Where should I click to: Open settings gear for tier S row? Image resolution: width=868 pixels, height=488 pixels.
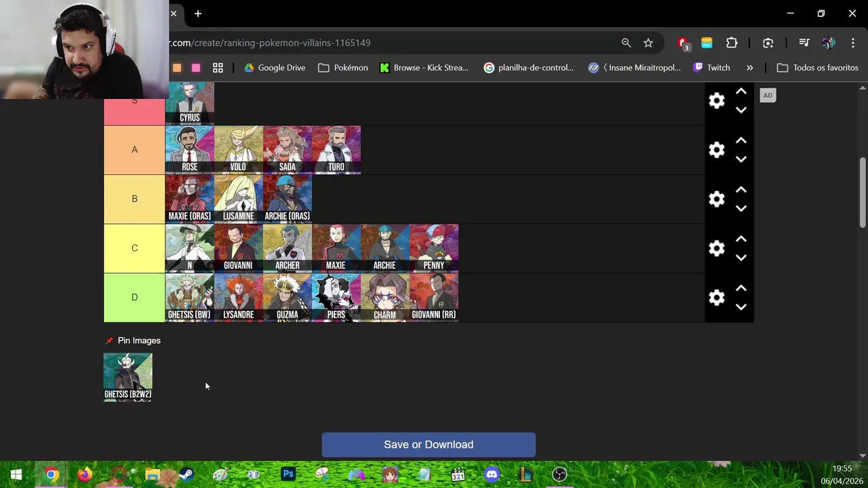click(x=717, y=101)
